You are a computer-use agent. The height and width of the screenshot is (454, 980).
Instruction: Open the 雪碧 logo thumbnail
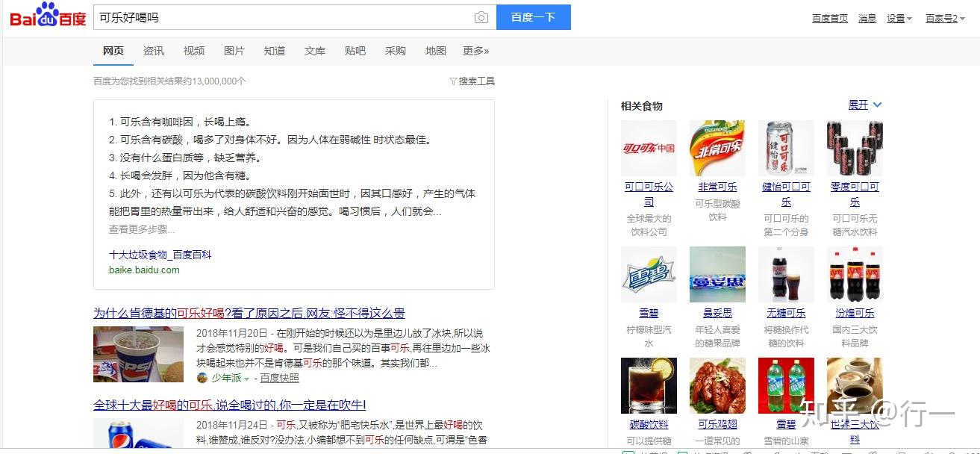coord(649,274)
